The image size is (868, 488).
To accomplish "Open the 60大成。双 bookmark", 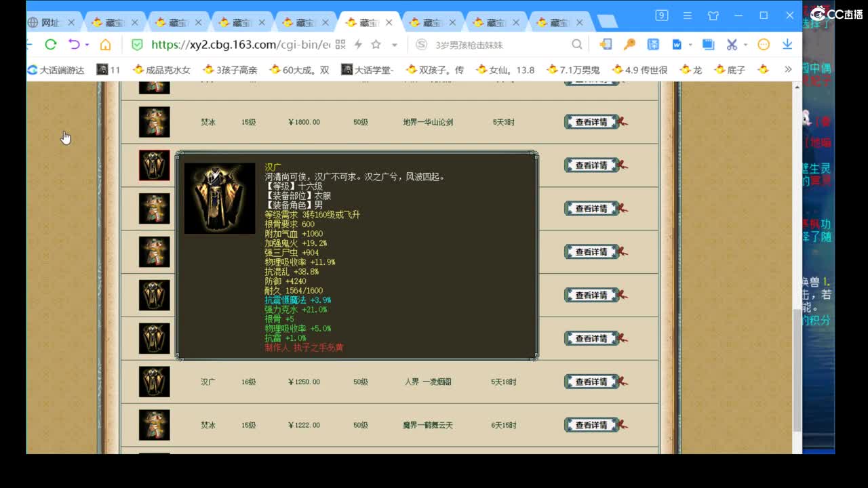I will [299, 69].
